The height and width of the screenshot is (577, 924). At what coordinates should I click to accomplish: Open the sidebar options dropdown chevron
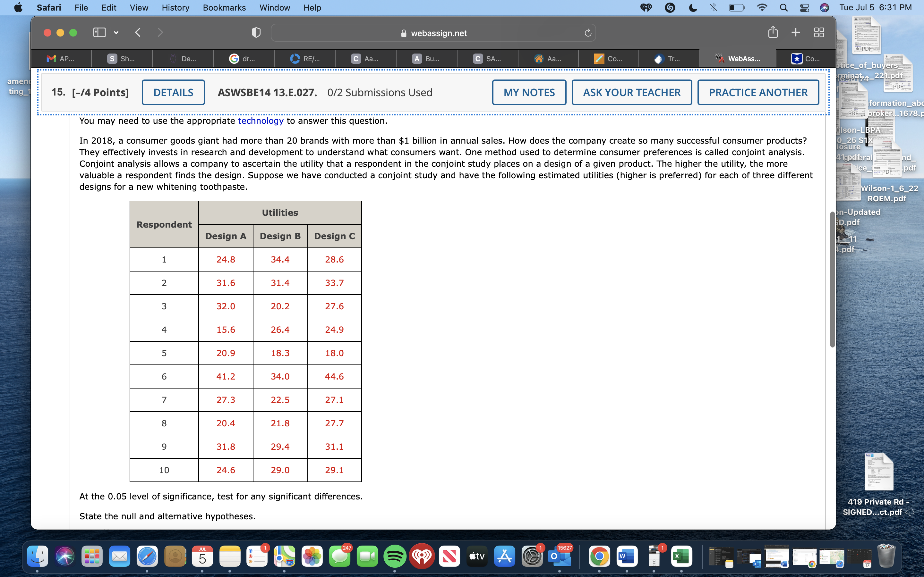click(116, 33)
